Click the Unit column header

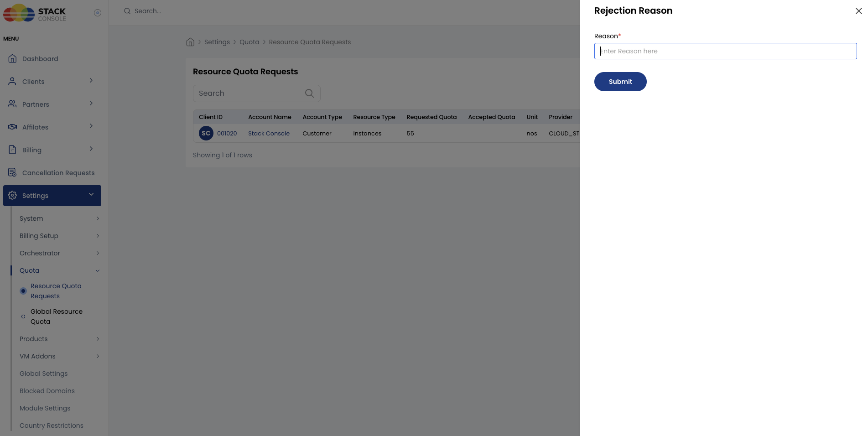[x=532, y=117]
